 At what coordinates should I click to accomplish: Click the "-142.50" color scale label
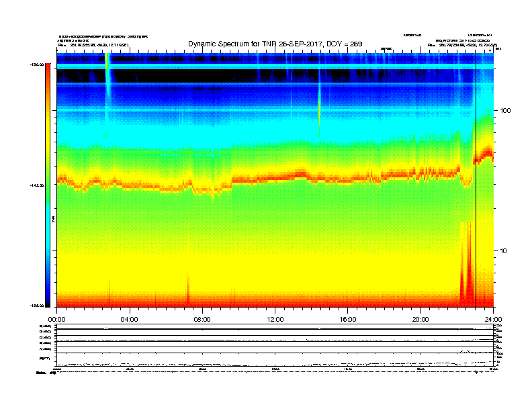[37, 185]
